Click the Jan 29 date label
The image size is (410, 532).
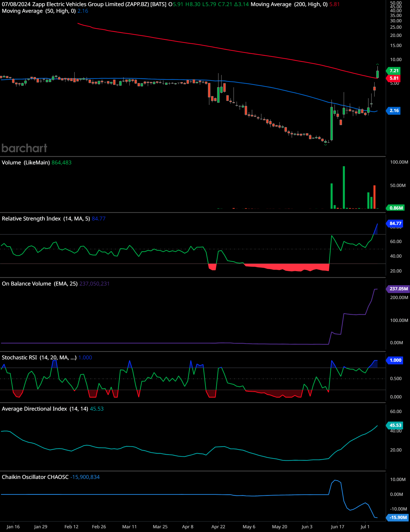[x=41, y=527]
